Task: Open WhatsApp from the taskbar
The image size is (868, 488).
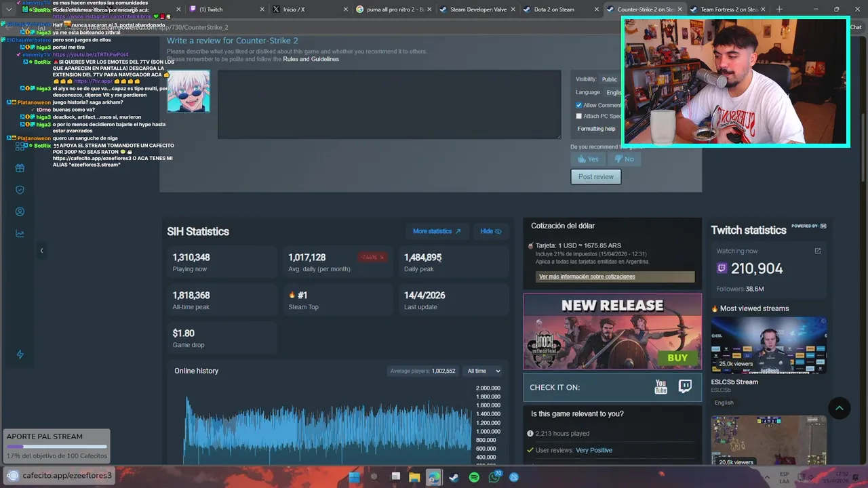Action: pyautogui.click(x=494, y=477)
